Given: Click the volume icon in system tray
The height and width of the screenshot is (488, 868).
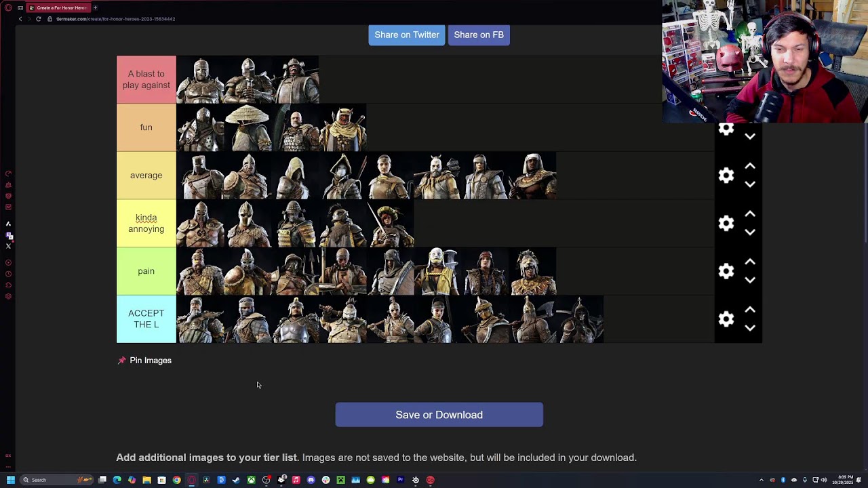Looking at the screenshot, I should point(823,480).
